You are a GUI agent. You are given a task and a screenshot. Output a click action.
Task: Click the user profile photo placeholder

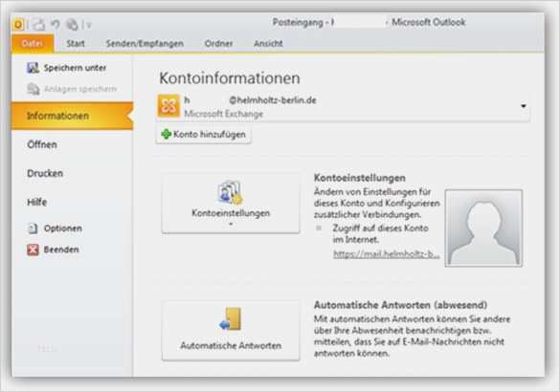pyautogui.click(x=484, y=229)
